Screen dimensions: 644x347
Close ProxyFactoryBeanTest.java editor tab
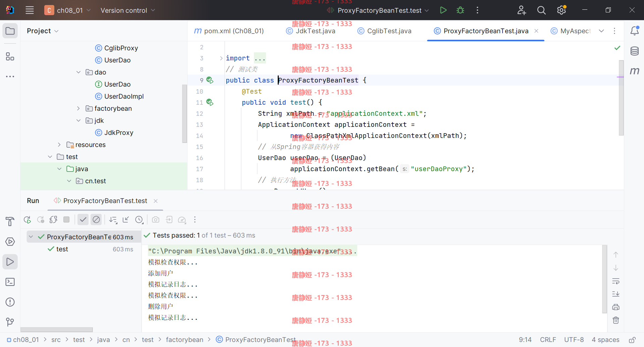[536, 31]
